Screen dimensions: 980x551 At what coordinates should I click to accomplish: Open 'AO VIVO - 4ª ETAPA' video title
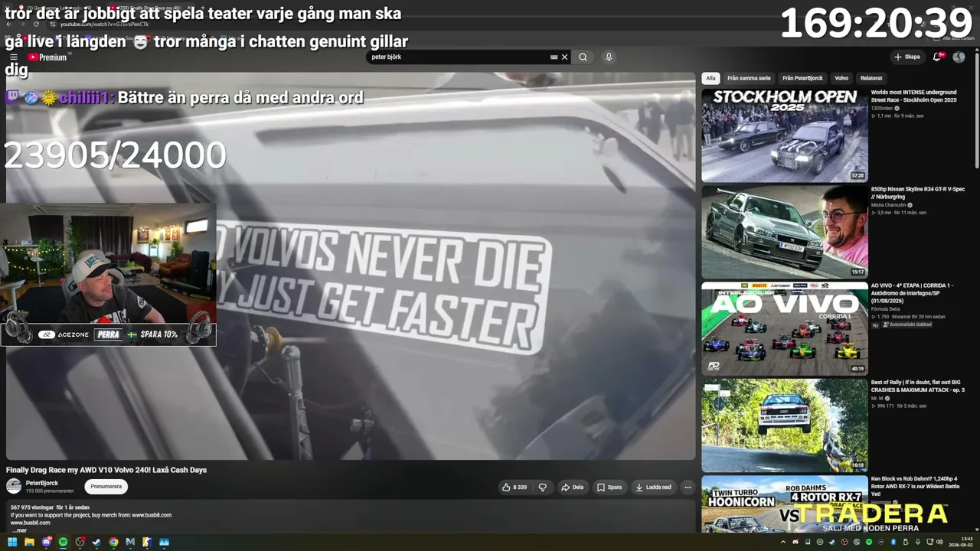point(913,293)
